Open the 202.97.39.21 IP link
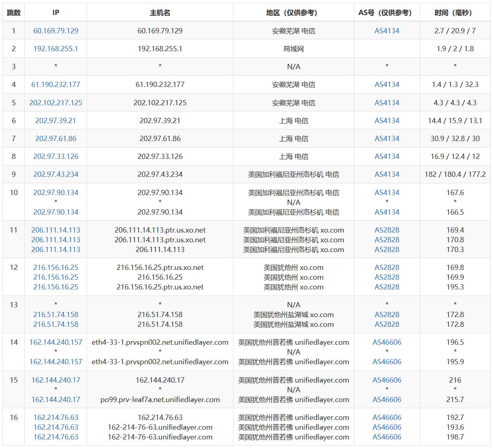Viewport: 493px width, 448px height. tap(56, 120)
